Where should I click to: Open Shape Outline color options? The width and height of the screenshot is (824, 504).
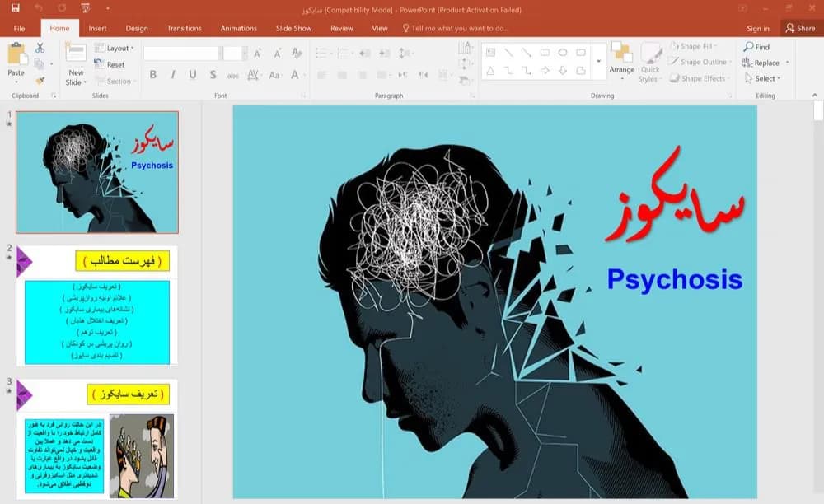pos(700,62)
